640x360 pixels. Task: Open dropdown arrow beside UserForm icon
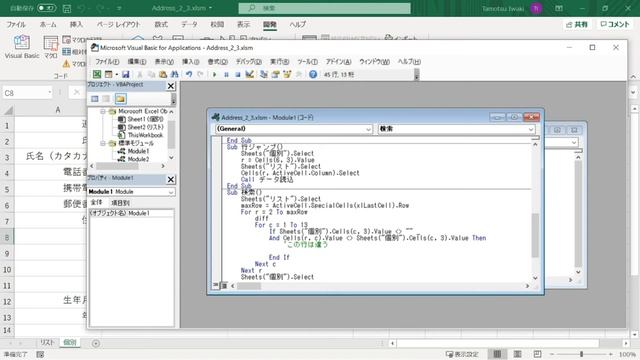[116, 74]
